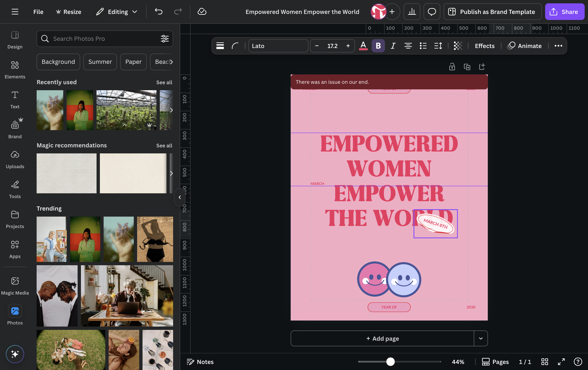The height and width of the screenshot is (370, 588).
Task: Open the Uploads panel
Action: (x=15, y=160)
